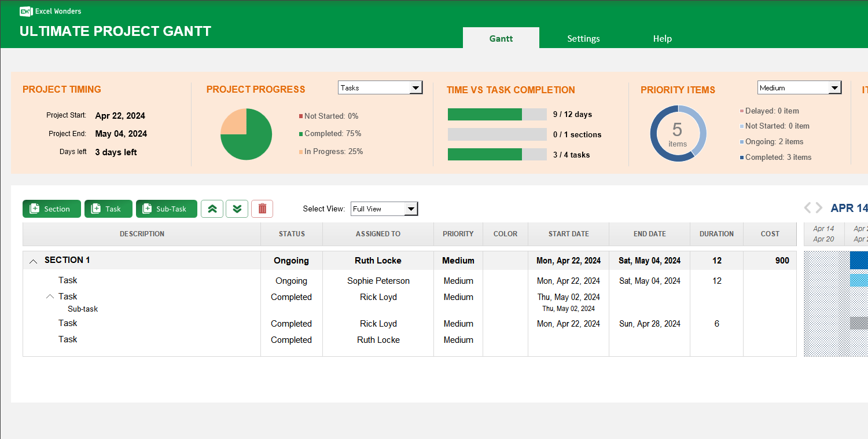Click the right arrow to shift timeline forward
The image size is (868, 439).
pyautogui.click(x=819, y=207)
